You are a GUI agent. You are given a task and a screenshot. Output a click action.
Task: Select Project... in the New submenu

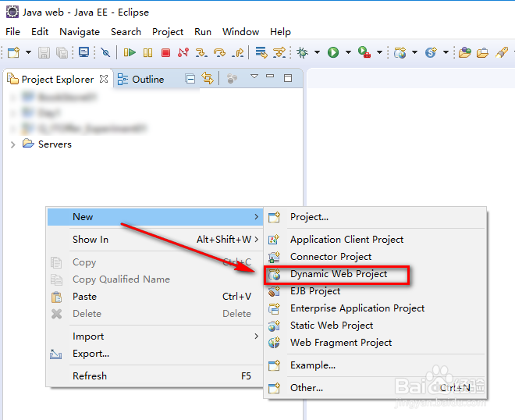[375, 217]
